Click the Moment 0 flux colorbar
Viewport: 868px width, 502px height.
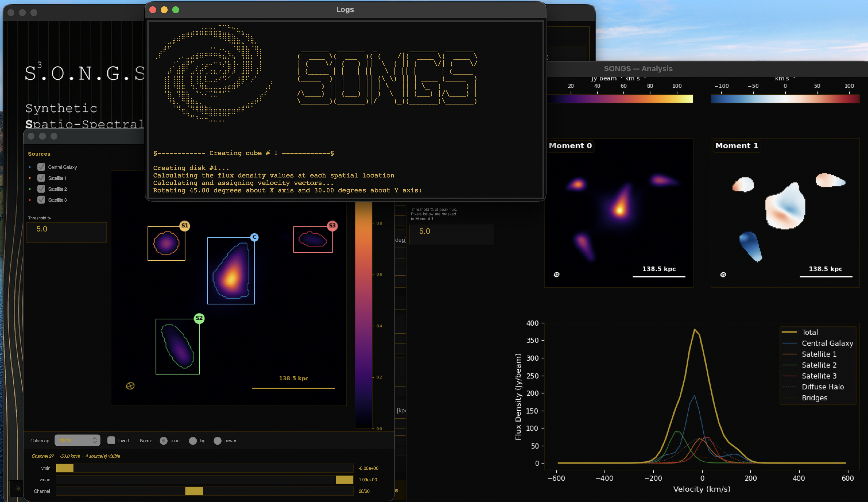tap(619, 99)
